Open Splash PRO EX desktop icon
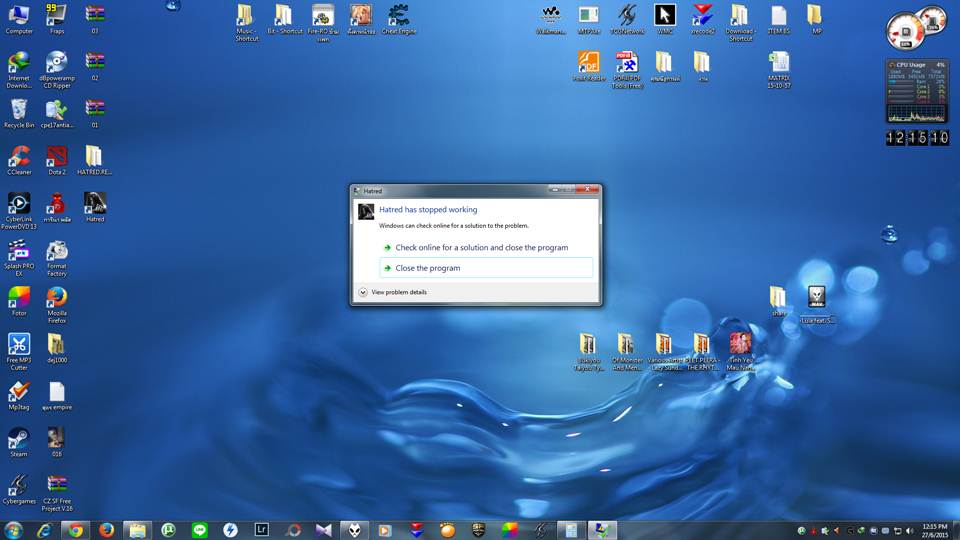Image resolution: width=960 pixels, height=540 pixels. pyautogui.click(x=19, y=258)
